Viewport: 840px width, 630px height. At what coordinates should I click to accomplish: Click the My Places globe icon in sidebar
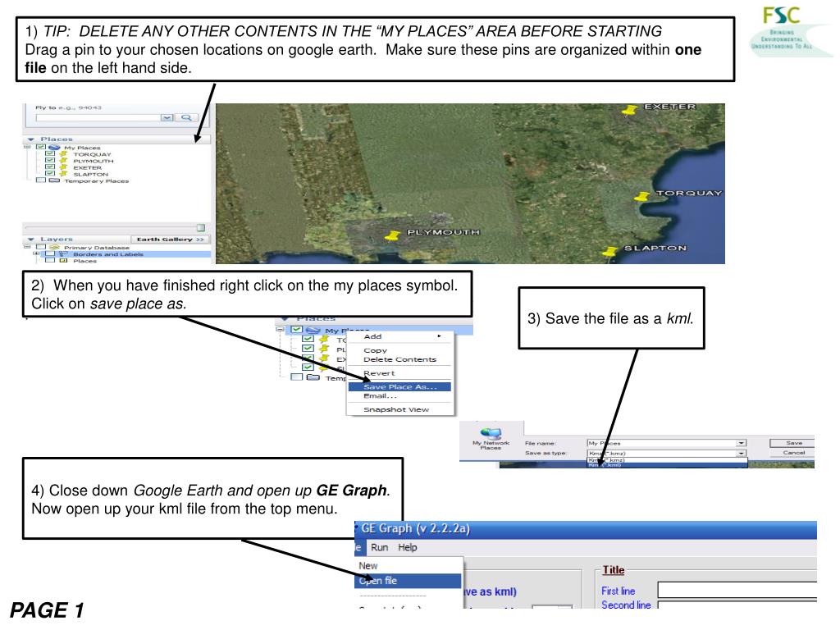pyautogui.click(x=54, y=148)
